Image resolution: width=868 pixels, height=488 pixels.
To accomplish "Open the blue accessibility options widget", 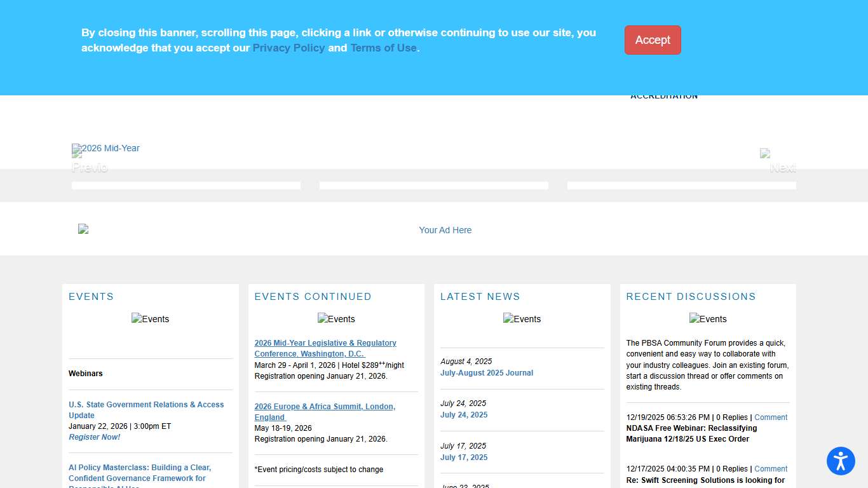I will tap(841, 461).
